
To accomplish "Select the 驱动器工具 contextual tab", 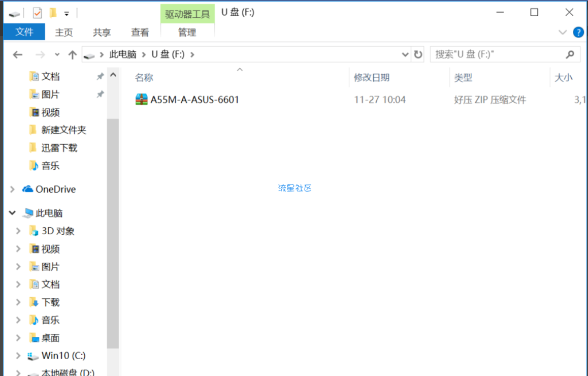I will pos(187,14).
